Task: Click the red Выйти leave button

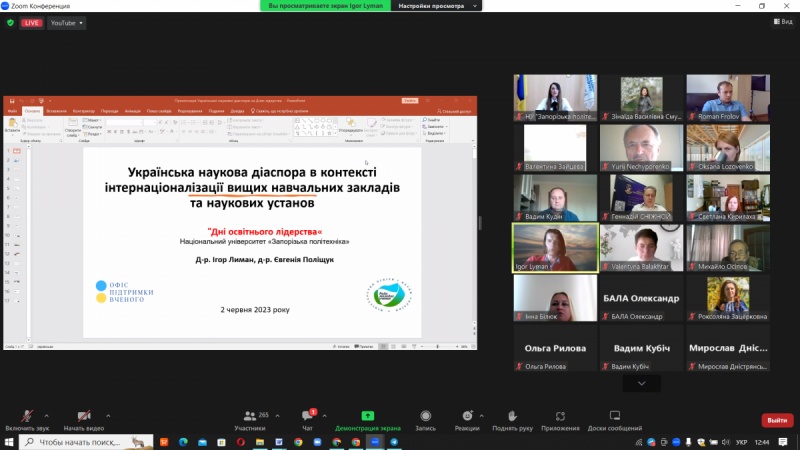Action: click(777, 420)
